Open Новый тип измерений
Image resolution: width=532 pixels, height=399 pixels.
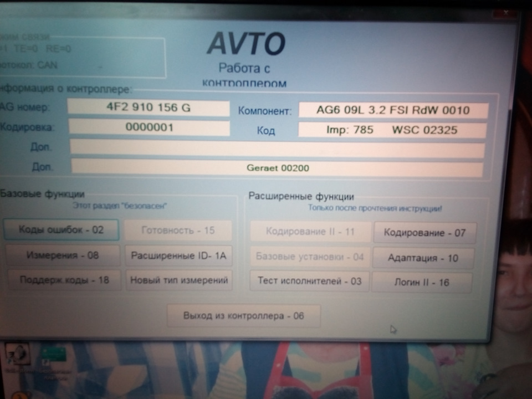coord(179,280)
